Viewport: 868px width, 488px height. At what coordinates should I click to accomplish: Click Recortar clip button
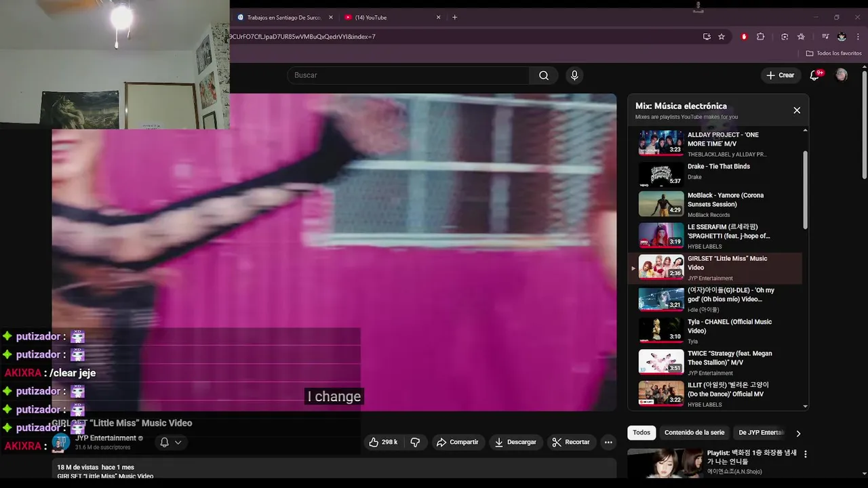point(572,442)
